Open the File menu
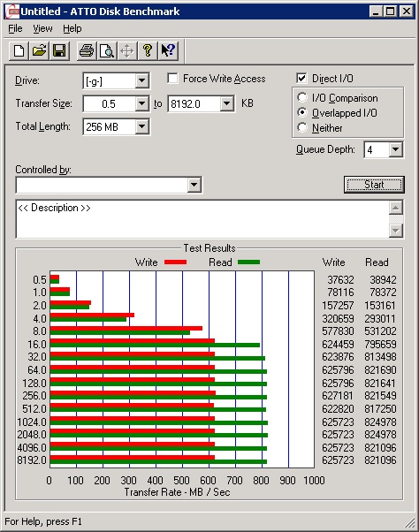 15,28
